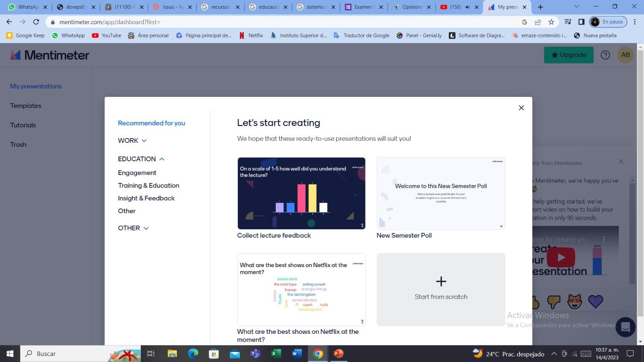The image size is (644, 362).
Task: Click Start from scratch card
Action: (441, 289)
